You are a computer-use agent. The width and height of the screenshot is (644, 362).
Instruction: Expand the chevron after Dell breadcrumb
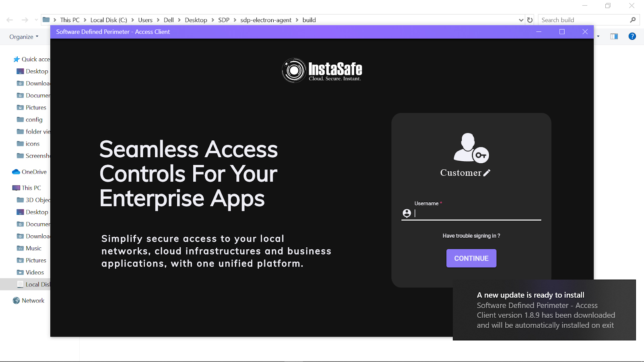coord(179,20)
